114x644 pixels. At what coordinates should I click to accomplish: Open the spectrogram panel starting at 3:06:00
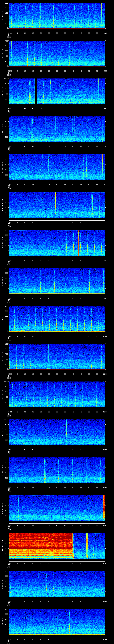(57, 205)
